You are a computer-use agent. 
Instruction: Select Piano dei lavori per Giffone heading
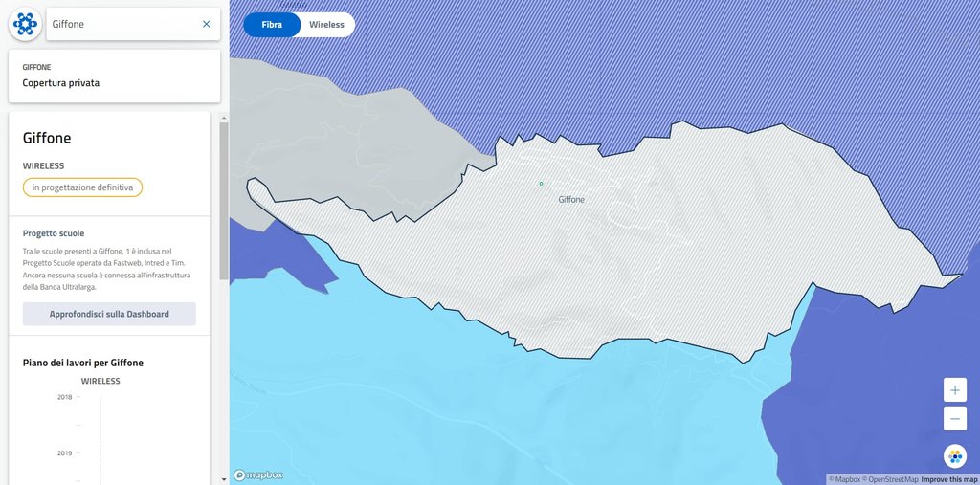point(83,363)
